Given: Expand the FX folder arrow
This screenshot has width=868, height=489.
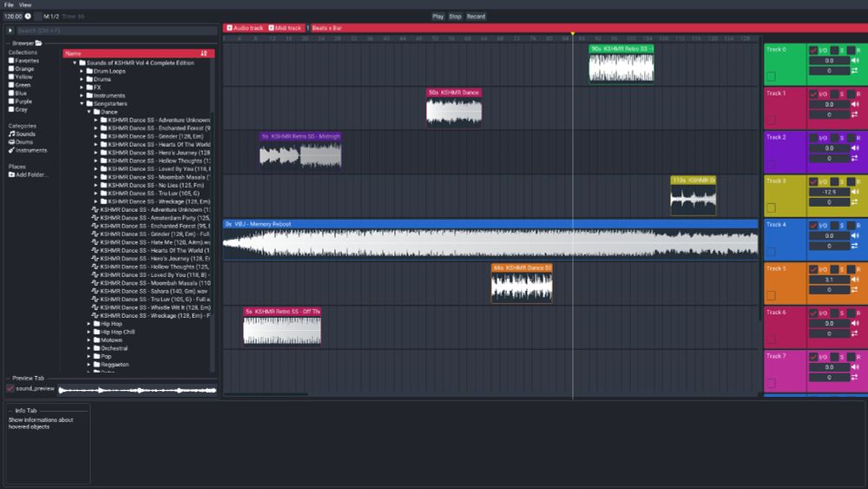Looking at the screenshot, I should tap(82, 88).
